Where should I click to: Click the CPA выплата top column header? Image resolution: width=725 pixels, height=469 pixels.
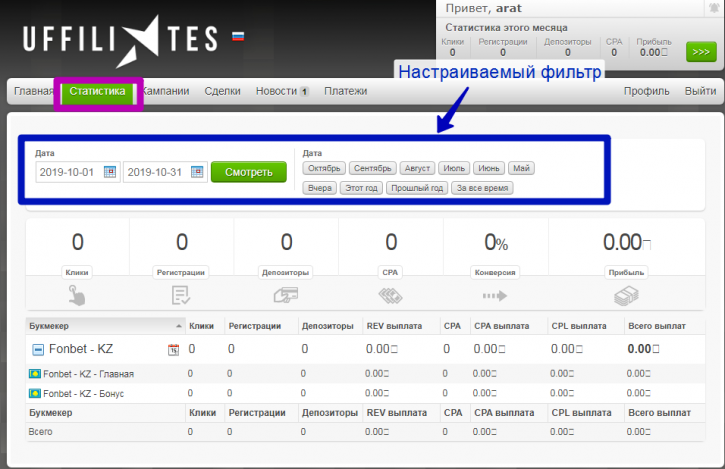coord(502,326)
